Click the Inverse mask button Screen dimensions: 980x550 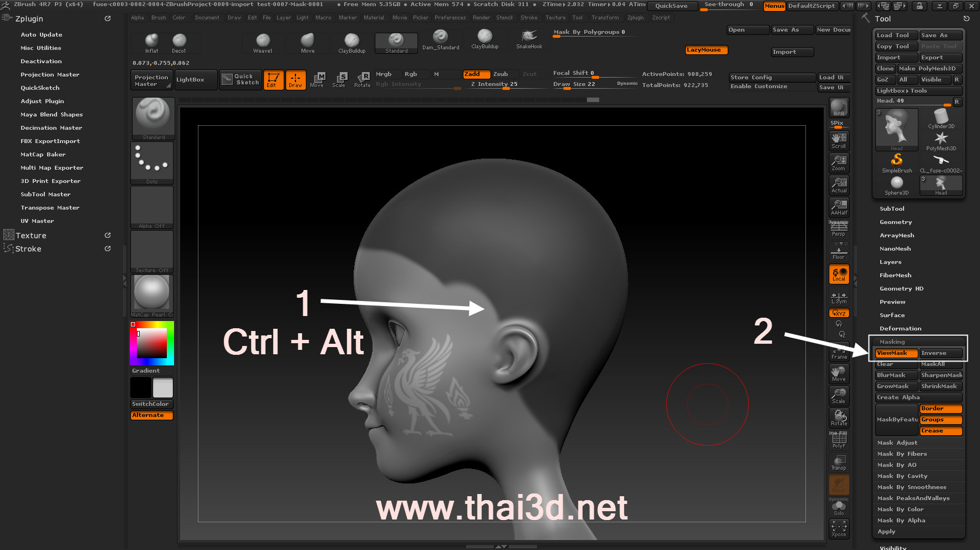[941, 353]
